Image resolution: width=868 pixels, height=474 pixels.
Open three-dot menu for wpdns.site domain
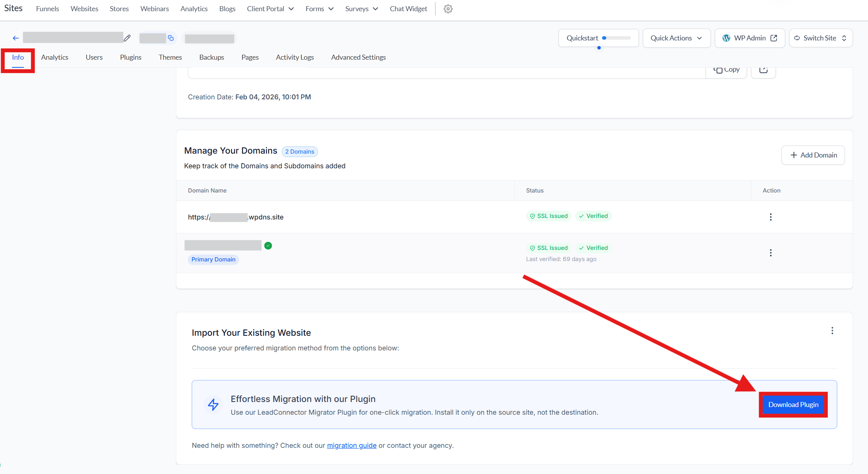point(770,217)
